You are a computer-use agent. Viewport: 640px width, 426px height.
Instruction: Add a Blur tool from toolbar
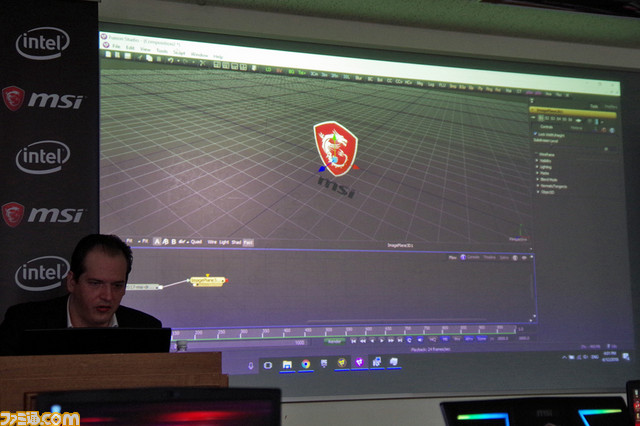(x=358, y=78)
